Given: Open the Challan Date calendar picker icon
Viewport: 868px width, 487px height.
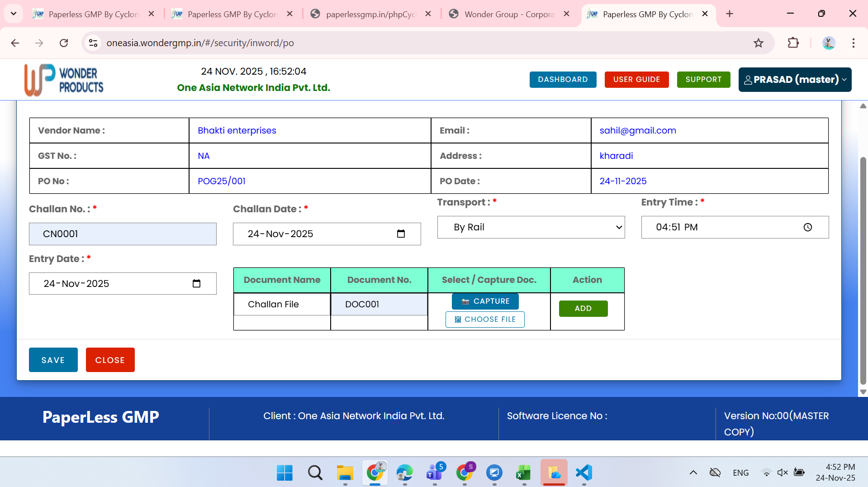Looking at the screenshot, I should click(401, 234).
